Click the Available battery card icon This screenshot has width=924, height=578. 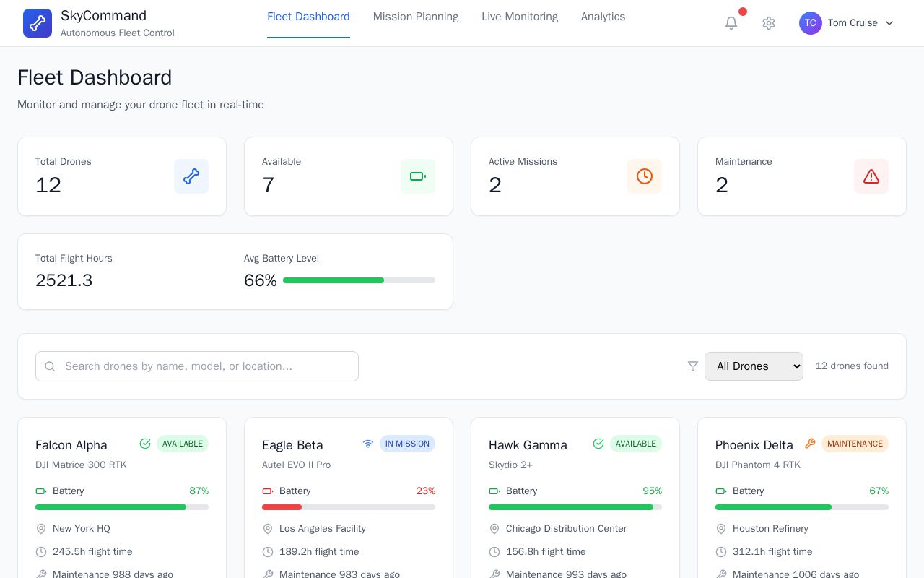418,176
